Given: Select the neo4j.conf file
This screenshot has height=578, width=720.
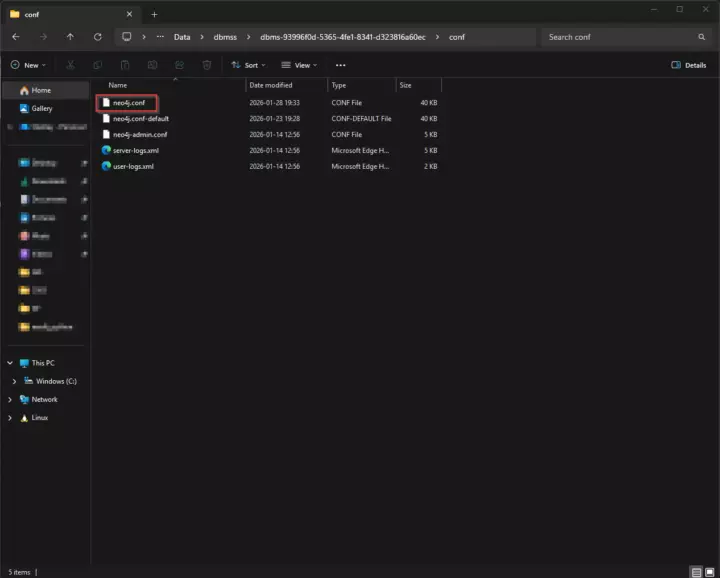Looking at the screenshot, I should pyautogui.click(x=129, y=102).
